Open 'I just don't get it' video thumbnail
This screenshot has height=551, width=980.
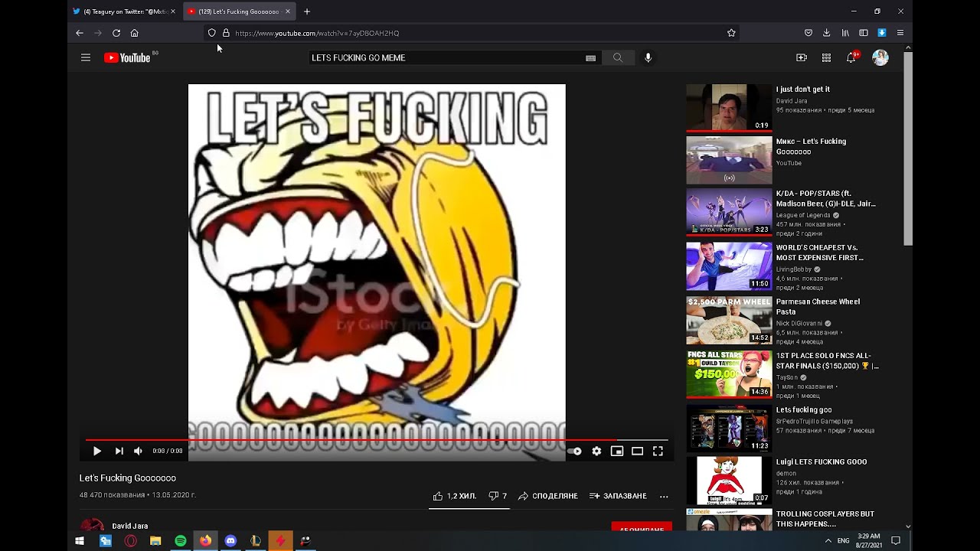pyautogui.click(x=729, y=108)
